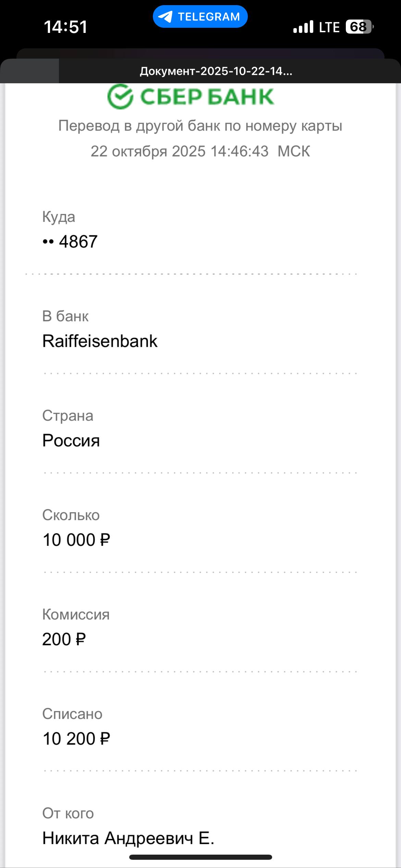The image size is (401, 868).
Task: Tap the country value Россия
Action: click(x=71, y=441)
